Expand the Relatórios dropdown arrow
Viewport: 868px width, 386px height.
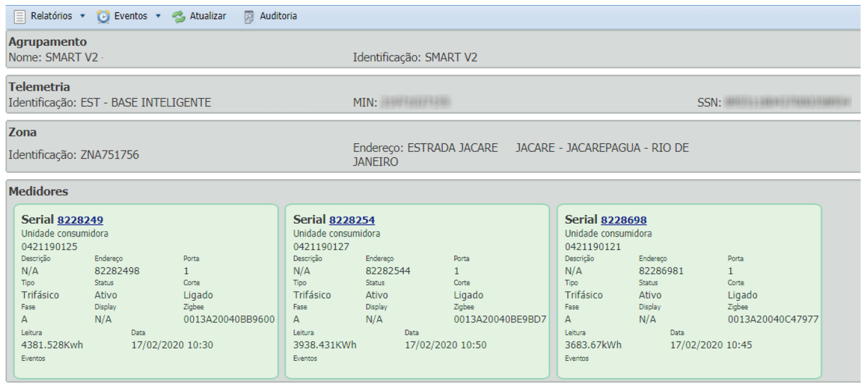coord(83,17)
